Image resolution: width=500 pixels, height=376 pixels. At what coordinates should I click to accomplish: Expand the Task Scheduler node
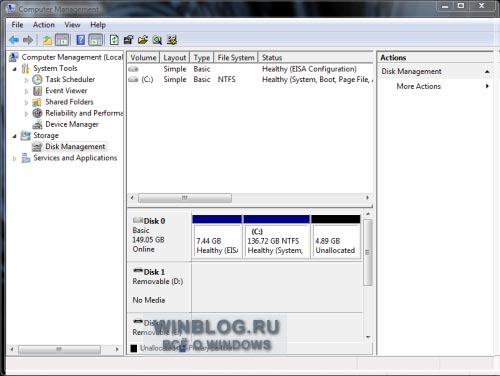click(x=26, y=80)
